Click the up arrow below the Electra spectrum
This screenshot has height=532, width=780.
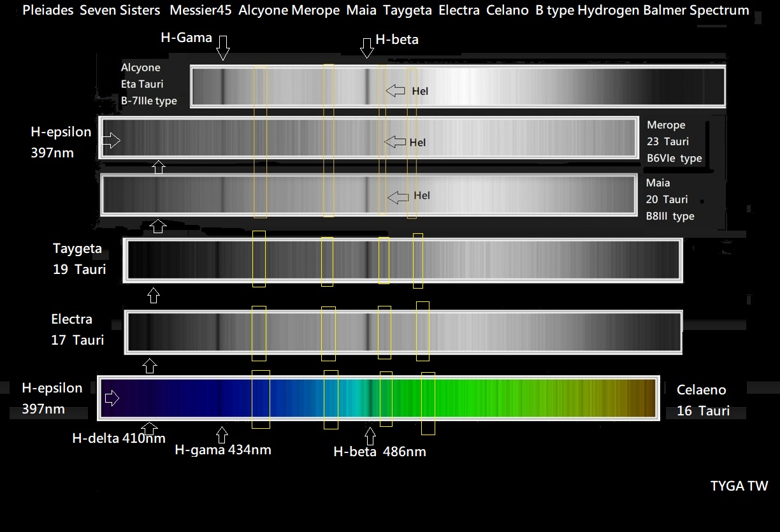coord(150,365)
